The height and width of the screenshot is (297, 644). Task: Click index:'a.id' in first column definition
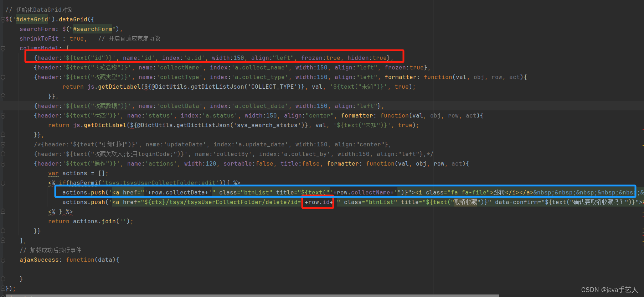tap(184, 58)
